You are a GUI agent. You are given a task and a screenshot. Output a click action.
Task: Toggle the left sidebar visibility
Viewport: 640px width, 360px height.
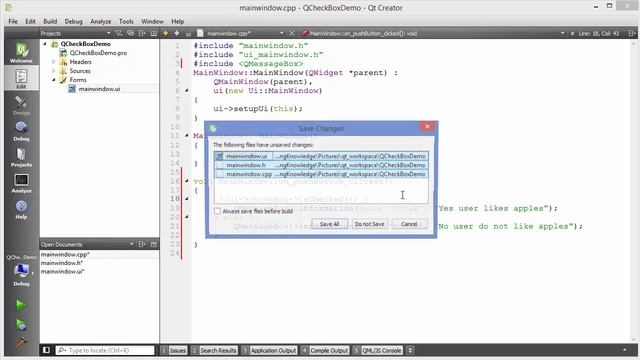point(46,350)
